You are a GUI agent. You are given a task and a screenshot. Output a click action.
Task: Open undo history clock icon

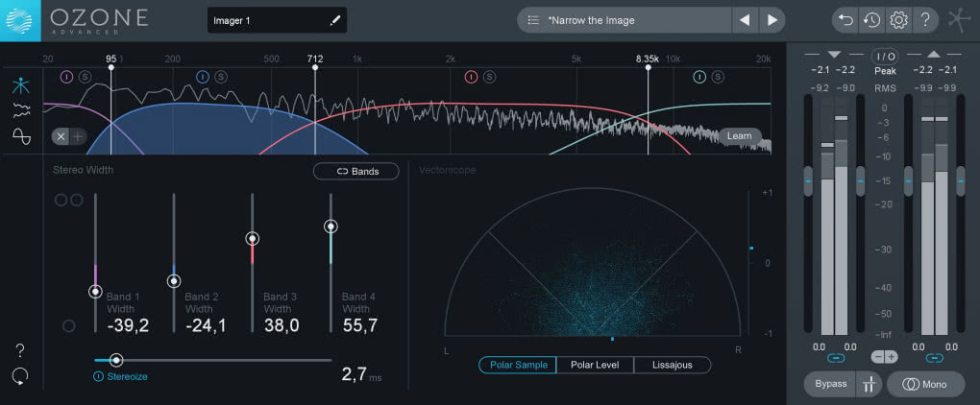(x=871, y=20)
